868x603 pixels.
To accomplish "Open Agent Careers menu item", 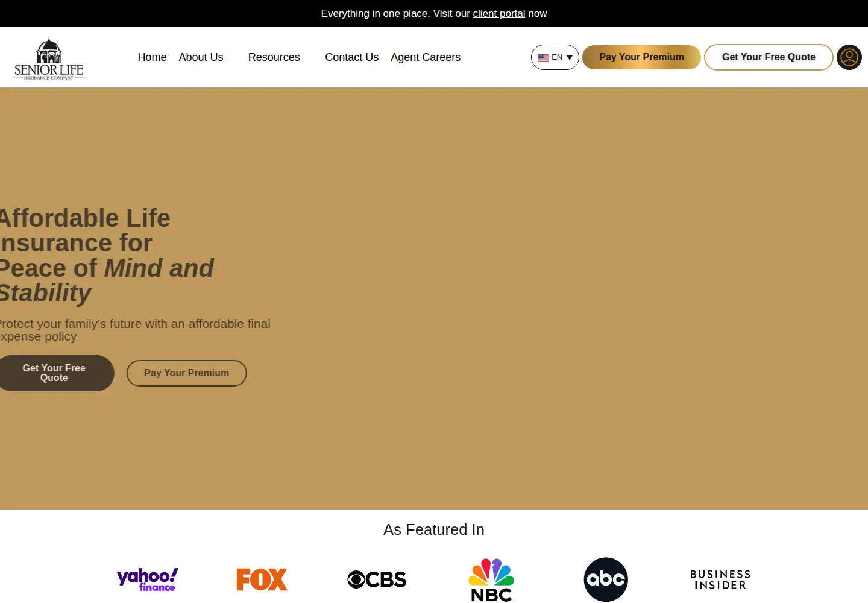I will point(426,57).
